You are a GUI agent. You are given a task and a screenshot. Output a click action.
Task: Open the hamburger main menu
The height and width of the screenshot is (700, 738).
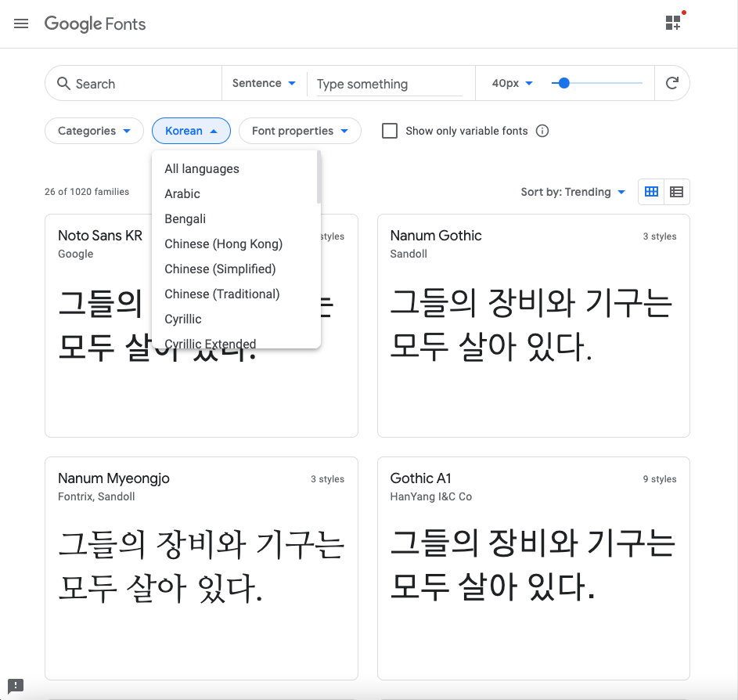click(21, 23)
